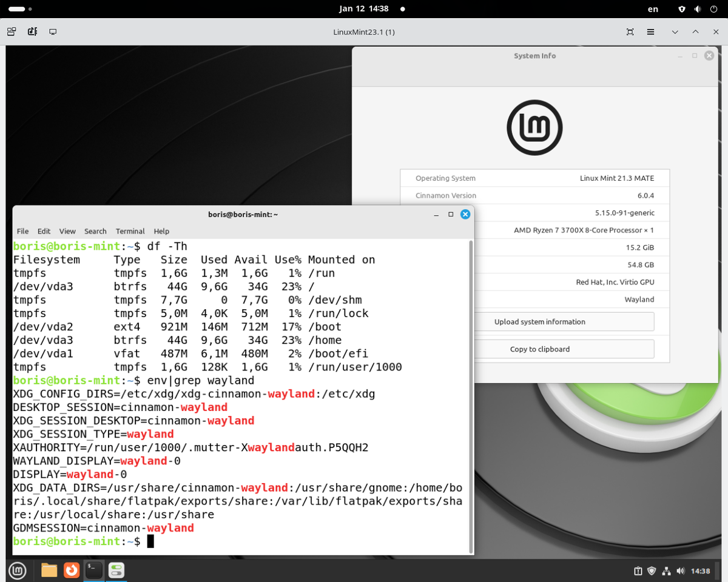Open the VM hamburger menu
The height and width of the screenshot is (582, 728).
pyautogui.click(x=650, y=32)
